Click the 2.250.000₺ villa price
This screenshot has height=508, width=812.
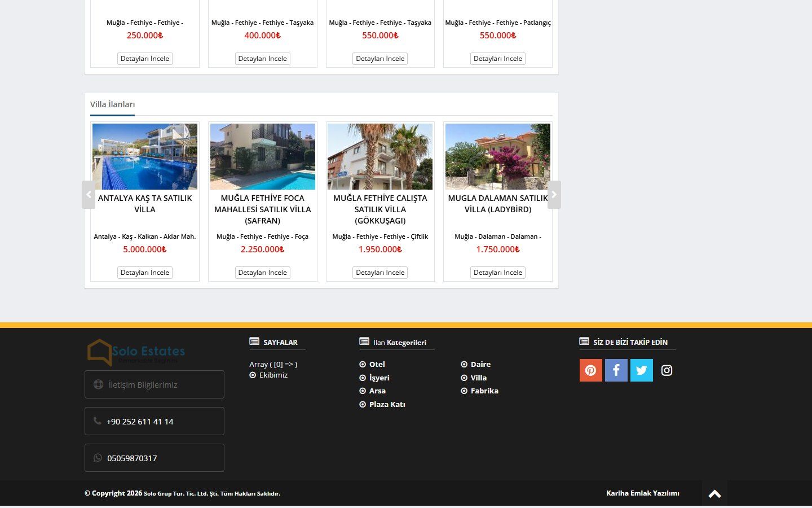click(263, 249)
